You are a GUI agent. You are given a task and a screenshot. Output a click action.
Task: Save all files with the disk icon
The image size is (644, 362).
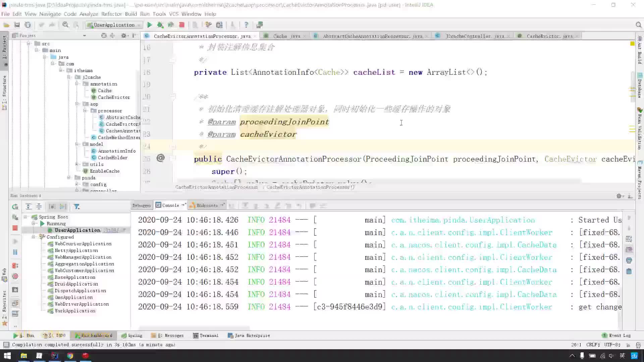click(x=17, y=25)
